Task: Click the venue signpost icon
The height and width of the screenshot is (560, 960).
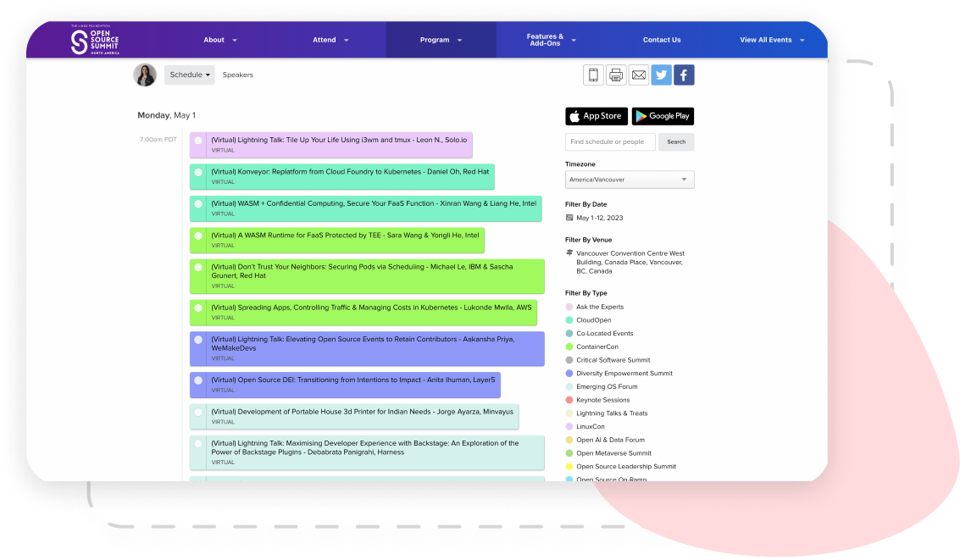Action: [x=569, y=252]
